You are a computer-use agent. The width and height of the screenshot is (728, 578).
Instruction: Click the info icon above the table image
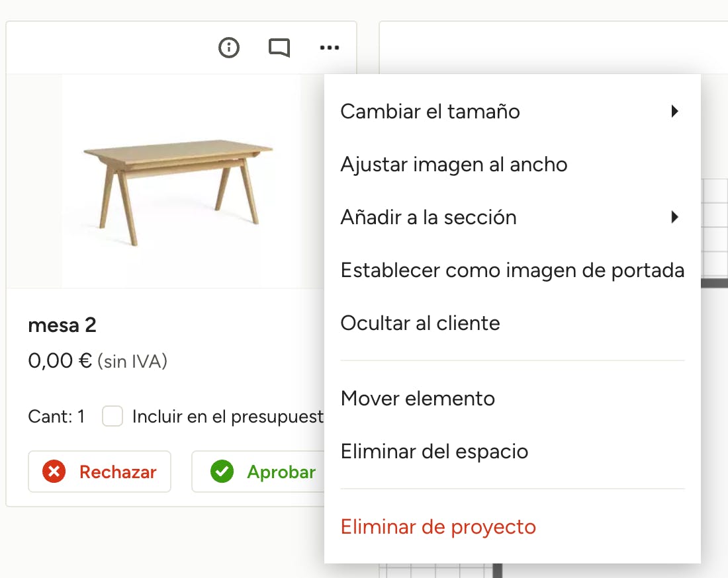click(x=229, y=48)
